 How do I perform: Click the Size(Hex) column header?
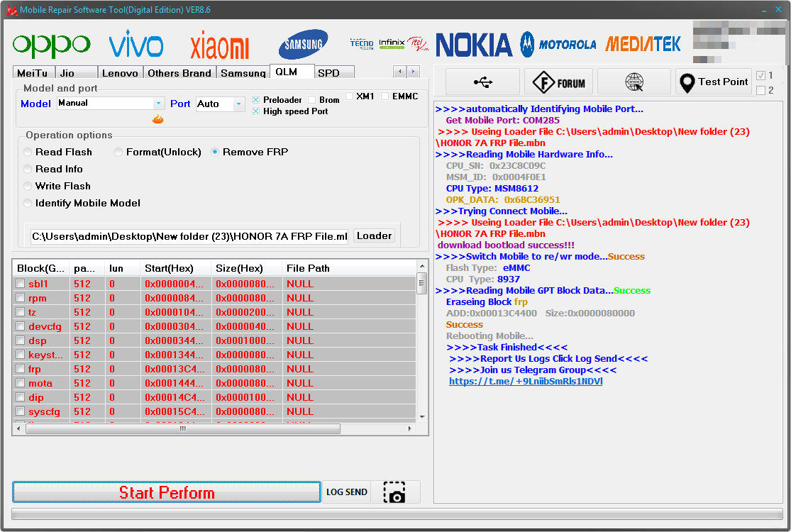click(246, 268)
